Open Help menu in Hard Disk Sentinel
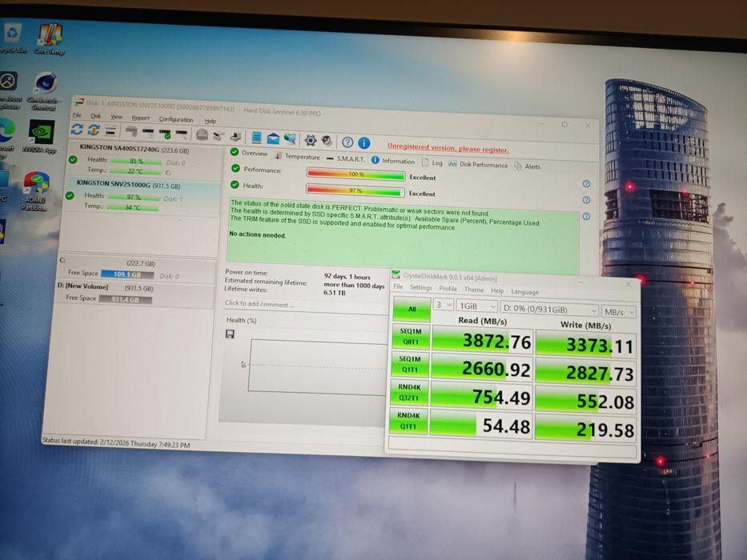Screen dimensions: 747x560 coord(210,121)
